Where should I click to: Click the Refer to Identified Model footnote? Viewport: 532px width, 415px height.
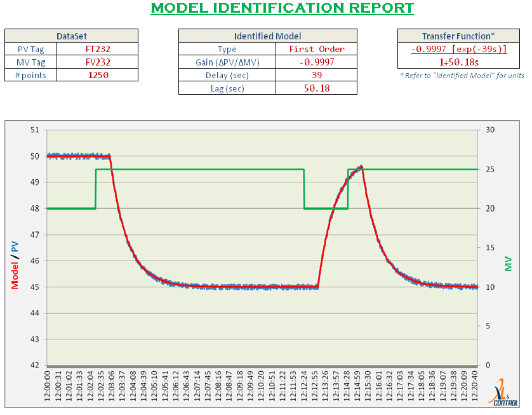(x=462, y=76)
